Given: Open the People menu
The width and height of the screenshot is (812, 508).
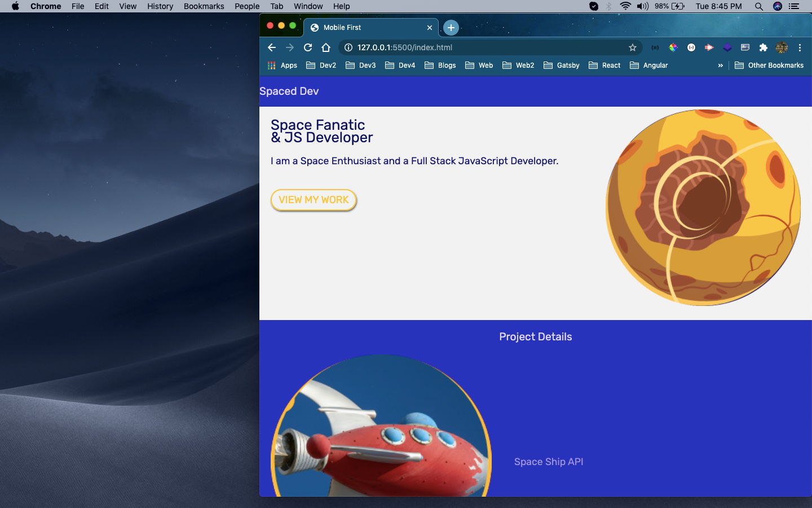Looking at the screenshot, I should 247,6.
